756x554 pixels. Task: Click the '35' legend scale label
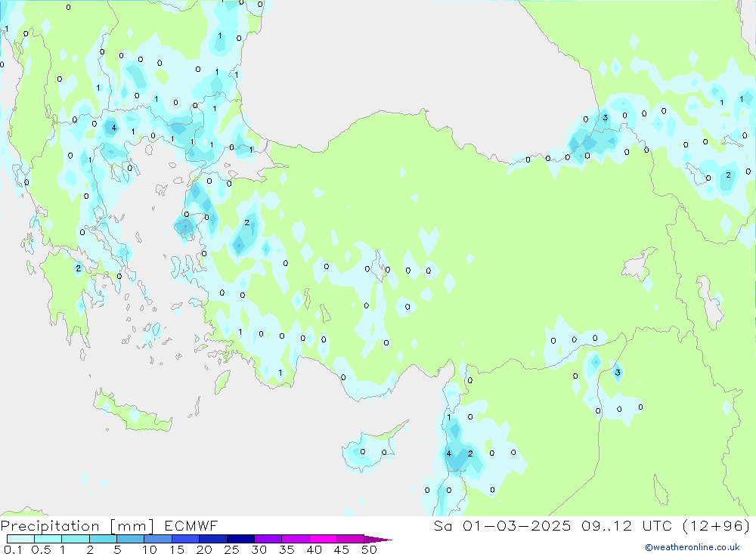point(287,549)
